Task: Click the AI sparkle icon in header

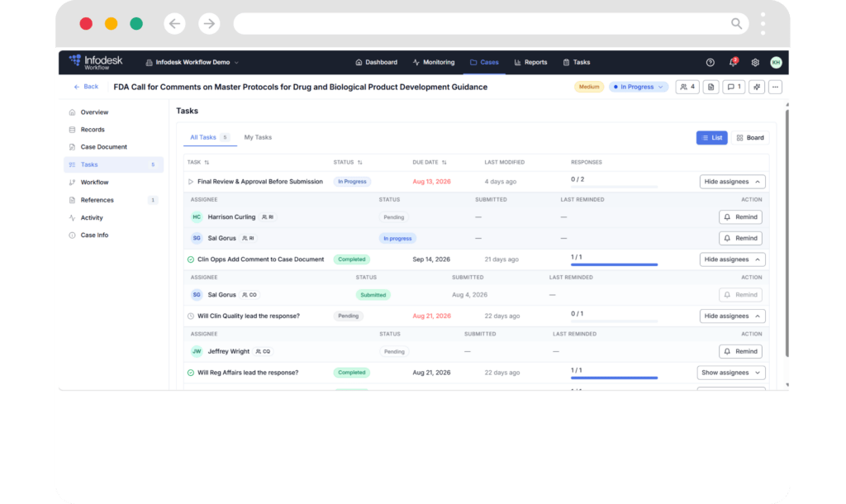Action: [757, 87]
